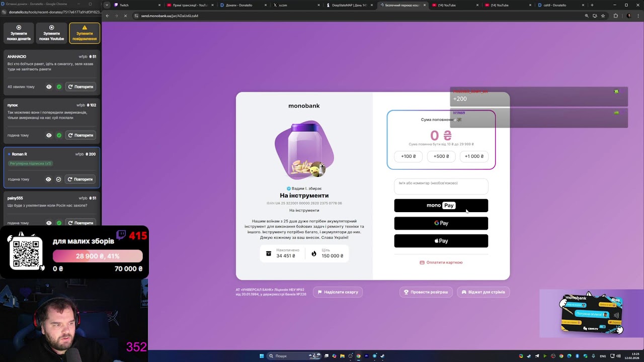
Task: Click the name or comment input field
Action: pos(441,186)
